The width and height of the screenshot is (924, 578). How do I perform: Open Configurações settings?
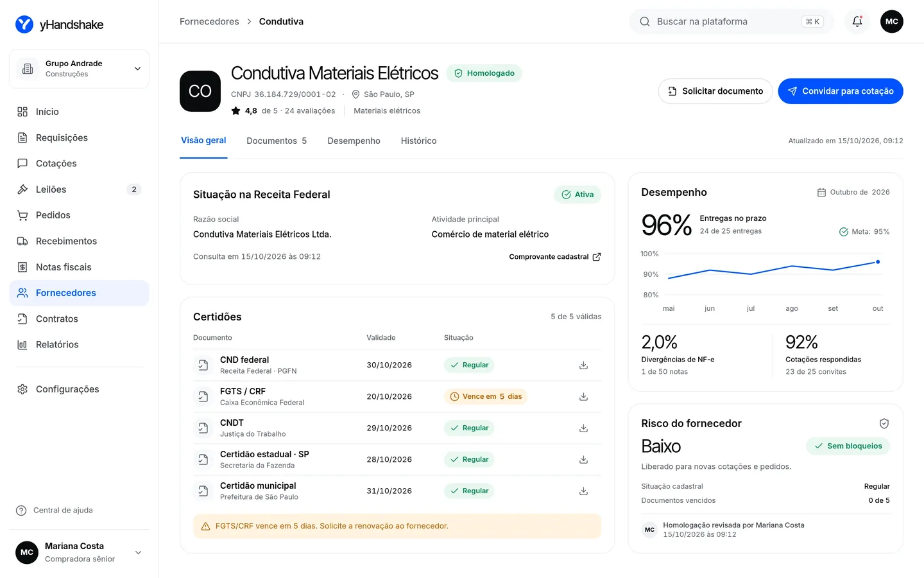(x=79, y=389)
